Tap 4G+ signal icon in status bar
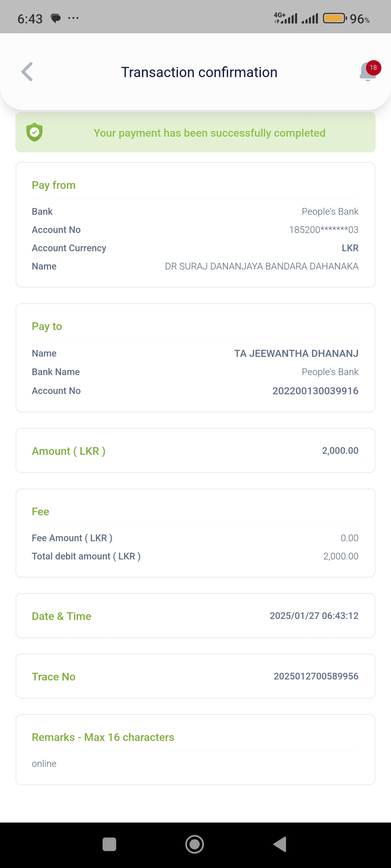Screen dimensions: 391x868 pos(286,18)
